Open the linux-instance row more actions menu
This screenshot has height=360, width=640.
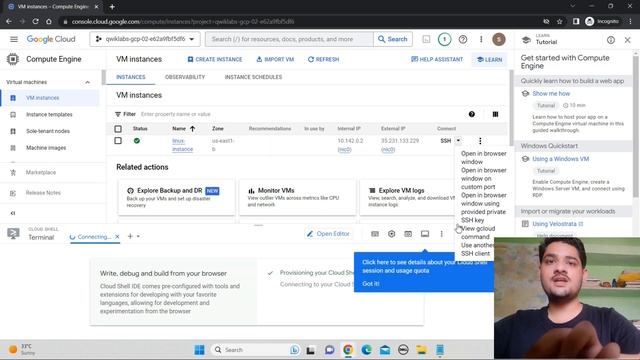(480, 141)
